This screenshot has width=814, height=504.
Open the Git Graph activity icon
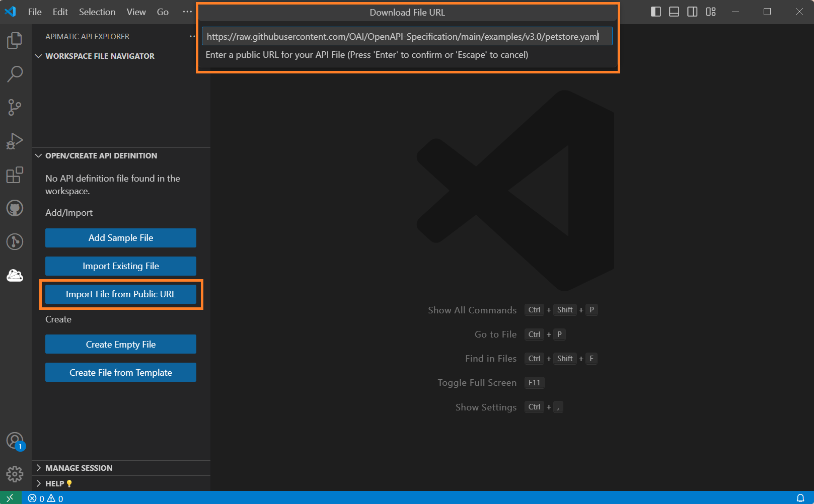(x=15, y=241)
